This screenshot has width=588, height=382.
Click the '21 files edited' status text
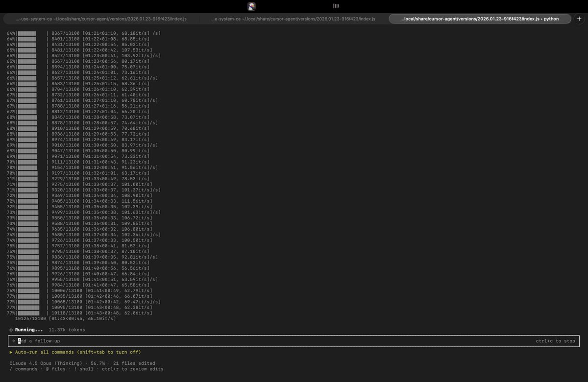[x=133, y=363]
